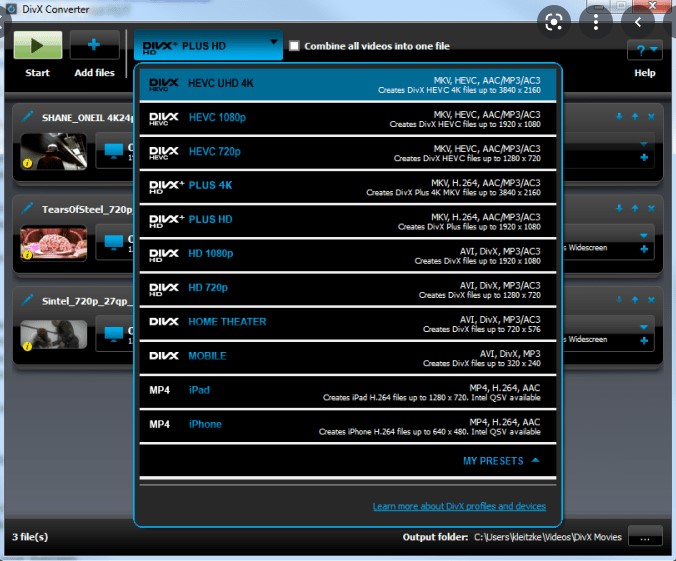Add files using the plus button
The width and height of the screenshot is (676, 561).
(x=94, y=45)
